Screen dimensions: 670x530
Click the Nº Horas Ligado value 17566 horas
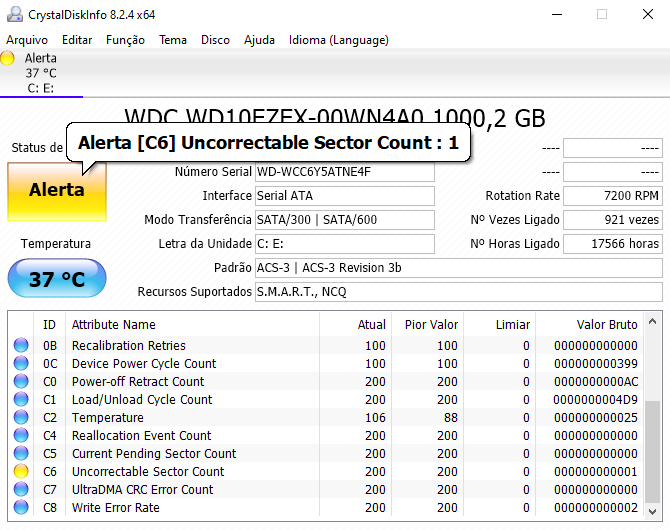[x=613, y=244]
